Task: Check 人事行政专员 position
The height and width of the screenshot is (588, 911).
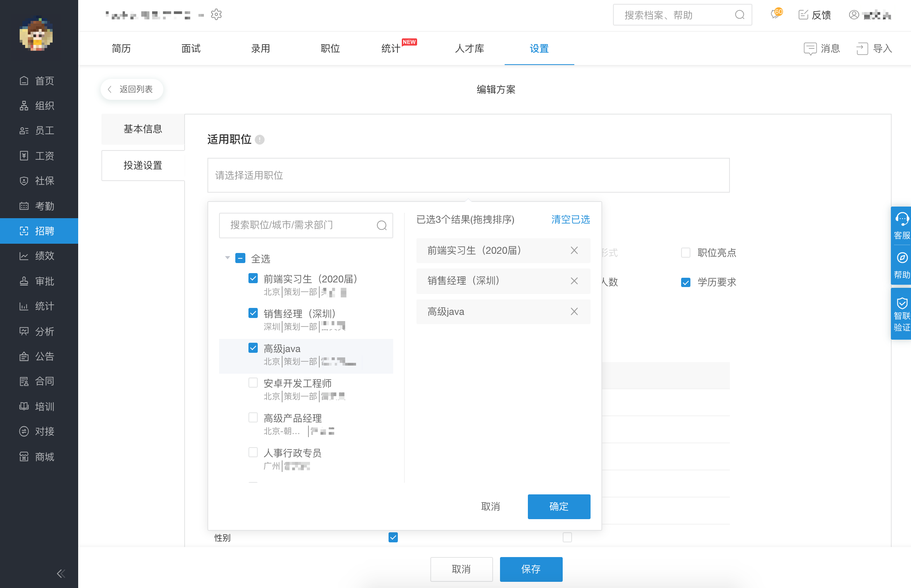Action: click(253, 453)
